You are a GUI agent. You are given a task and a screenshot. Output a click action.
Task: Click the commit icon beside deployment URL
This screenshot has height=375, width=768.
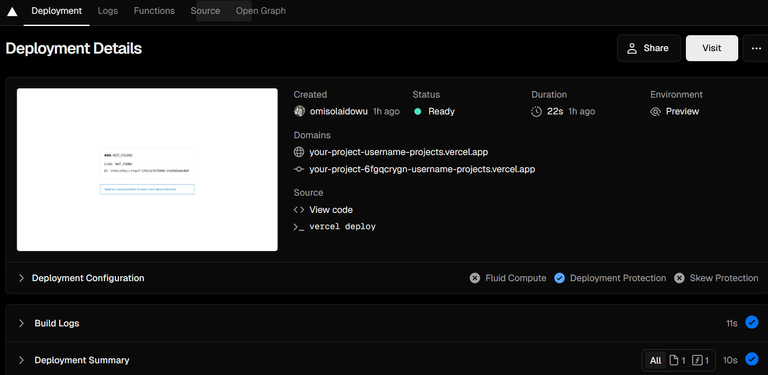point(299,169)
